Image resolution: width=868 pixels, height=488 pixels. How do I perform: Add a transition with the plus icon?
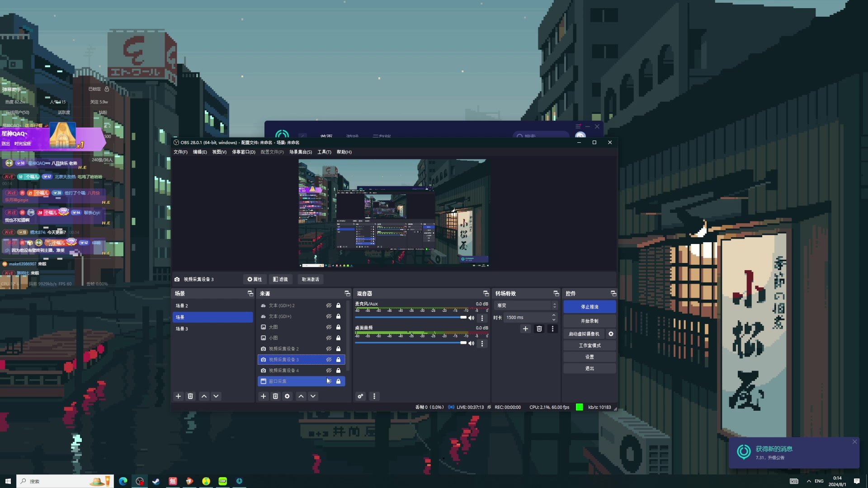(525, 329)
